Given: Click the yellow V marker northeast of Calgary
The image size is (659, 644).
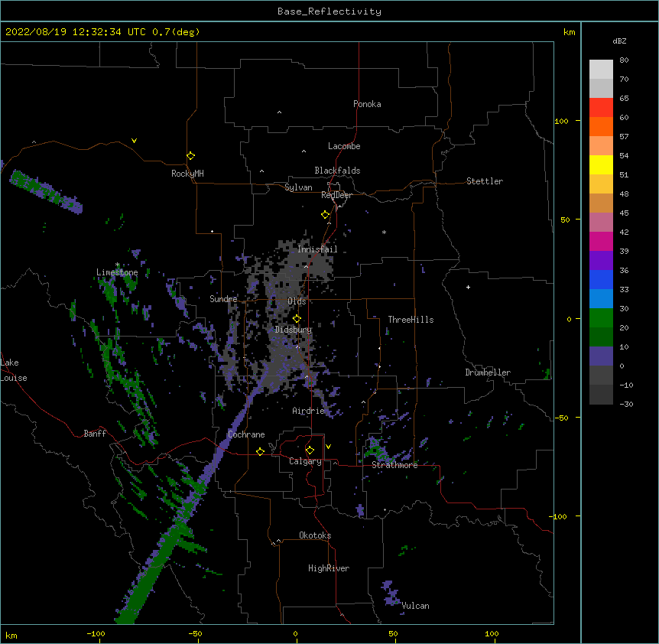Looking at the screenshot, I should point(328,447).
